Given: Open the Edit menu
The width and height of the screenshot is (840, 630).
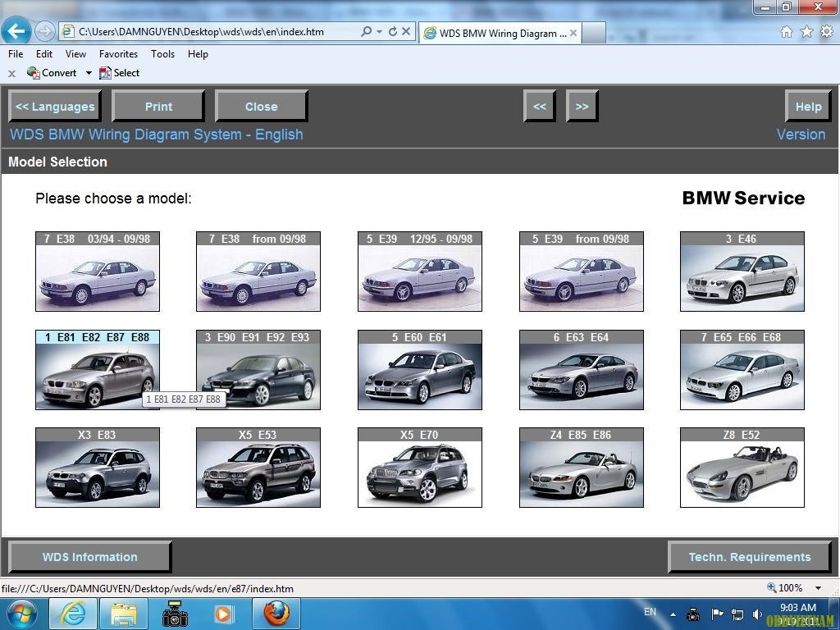Looking at the screenshot, I should point(44,54).
